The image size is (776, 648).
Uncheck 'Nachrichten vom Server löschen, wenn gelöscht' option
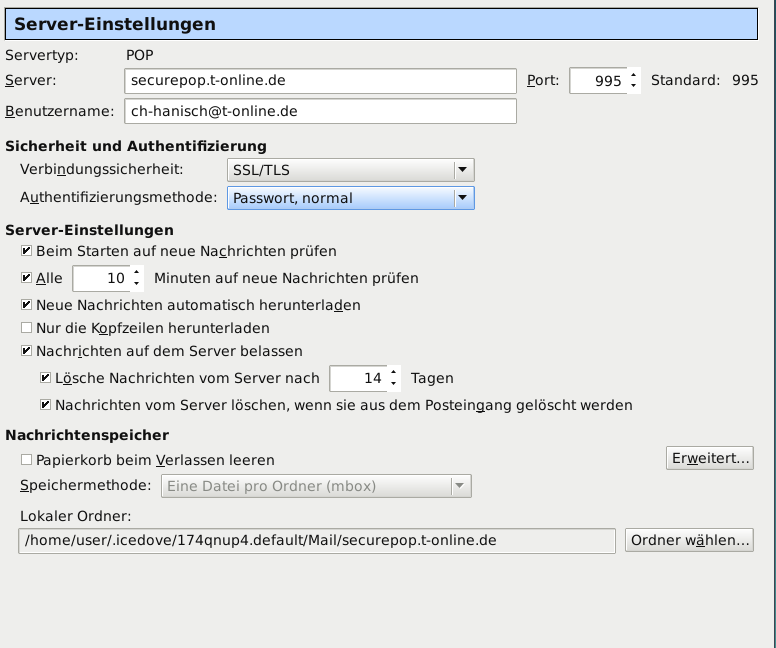(x=45, y=405)
